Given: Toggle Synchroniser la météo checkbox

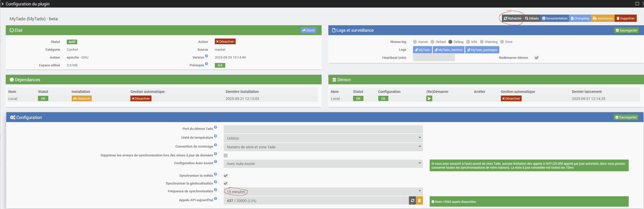Looking at the screenshot, I should tap(226, 176).
